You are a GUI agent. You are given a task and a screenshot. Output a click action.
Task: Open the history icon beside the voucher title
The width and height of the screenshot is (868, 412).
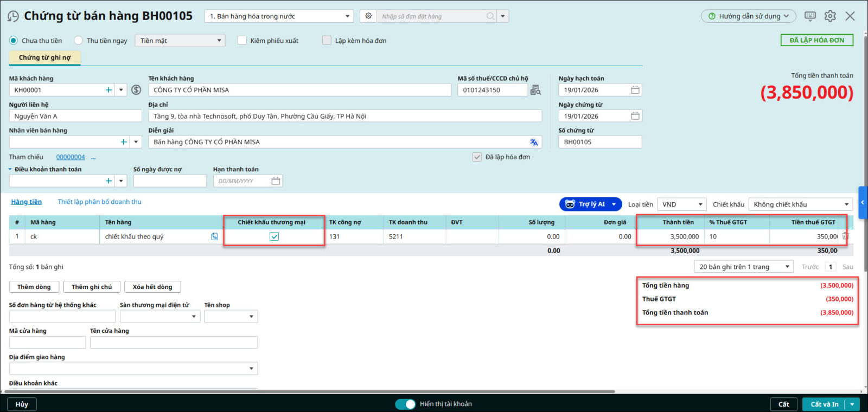pos(13,16)
